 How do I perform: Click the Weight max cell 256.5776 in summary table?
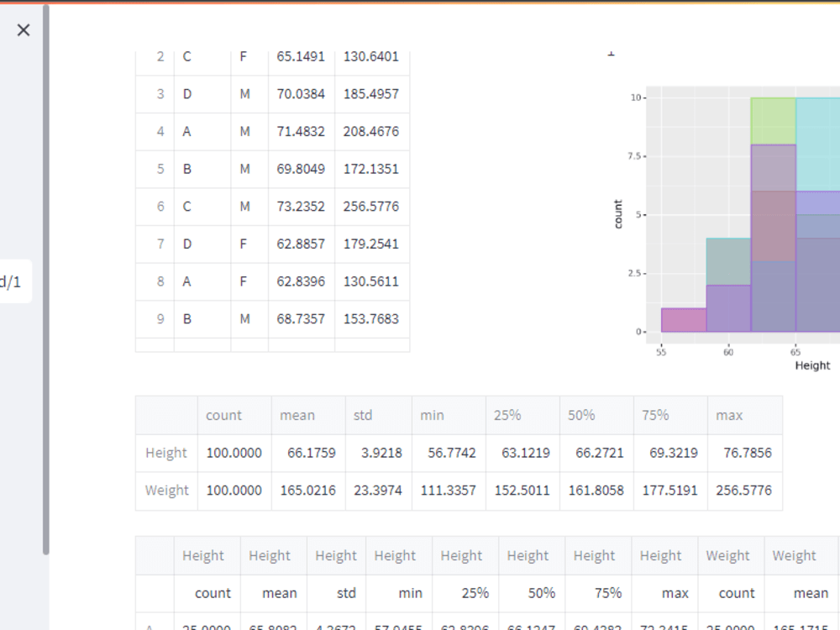(744, 491)
